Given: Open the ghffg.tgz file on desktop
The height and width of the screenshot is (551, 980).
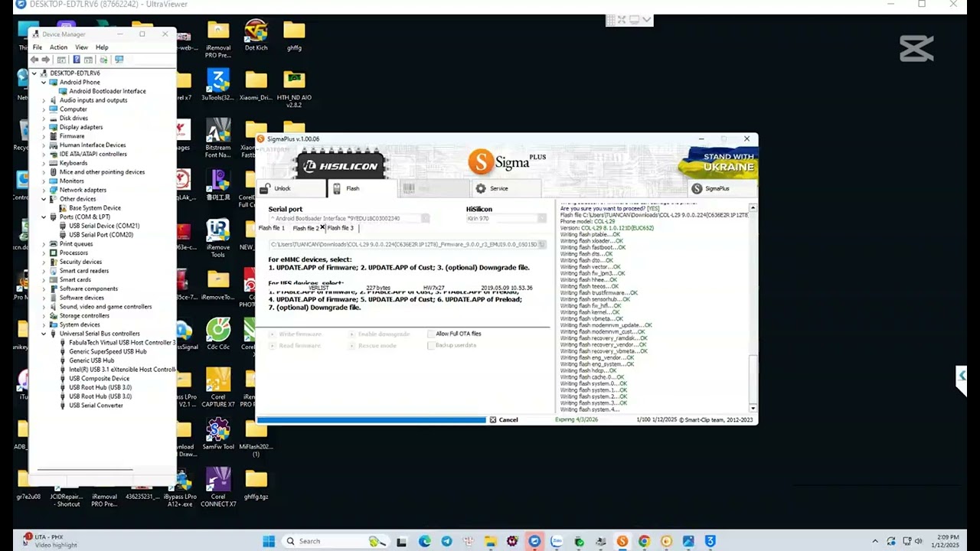Looking at the screenshot, I should click(256, 484).
